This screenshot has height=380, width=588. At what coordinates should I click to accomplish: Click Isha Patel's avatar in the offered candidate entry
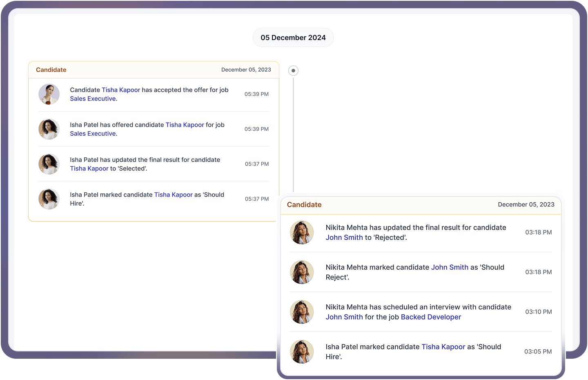coord(49,129)
